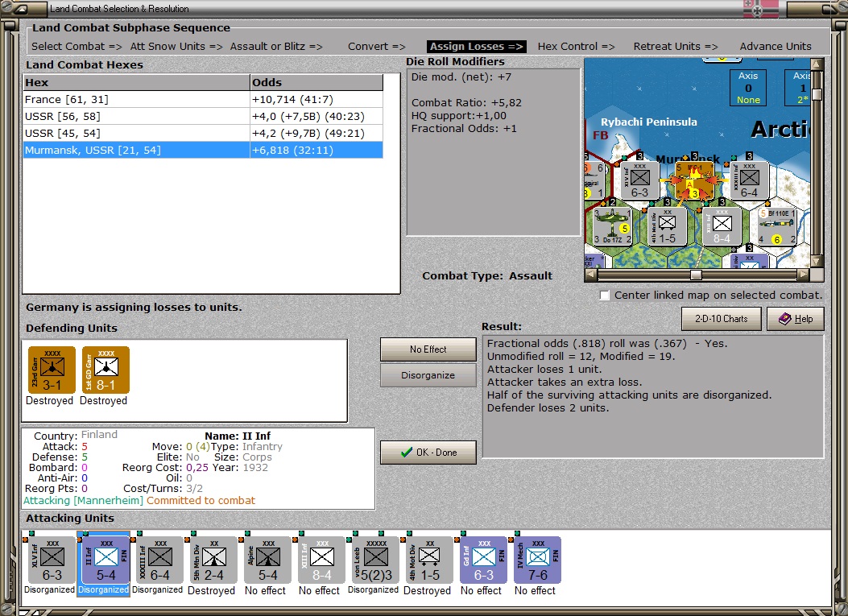Click the map scroll down arrow
This screenshot has height=616, width=848.
click(817, 261)
